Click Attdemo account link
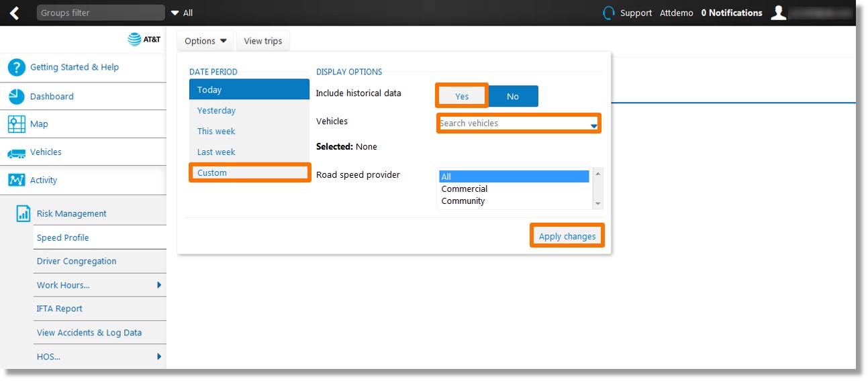Viewport: 868px width, 381px height. pos(677,13)
